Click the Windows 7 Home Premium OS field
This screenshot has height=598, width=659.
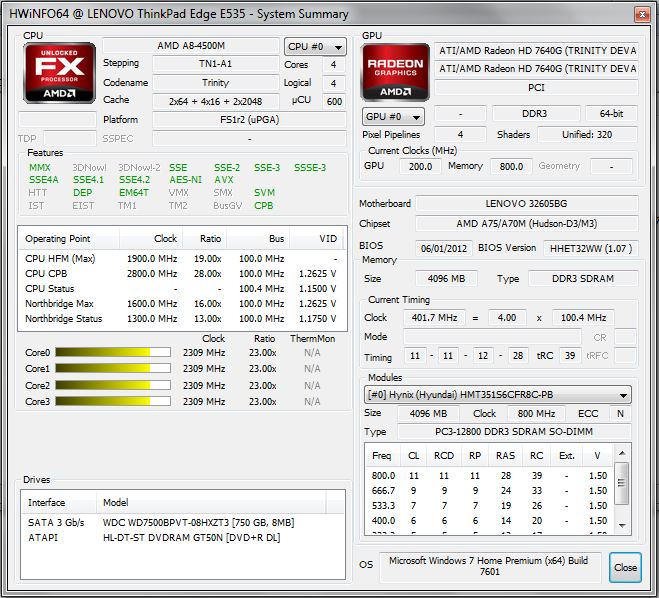pos(490,566)
